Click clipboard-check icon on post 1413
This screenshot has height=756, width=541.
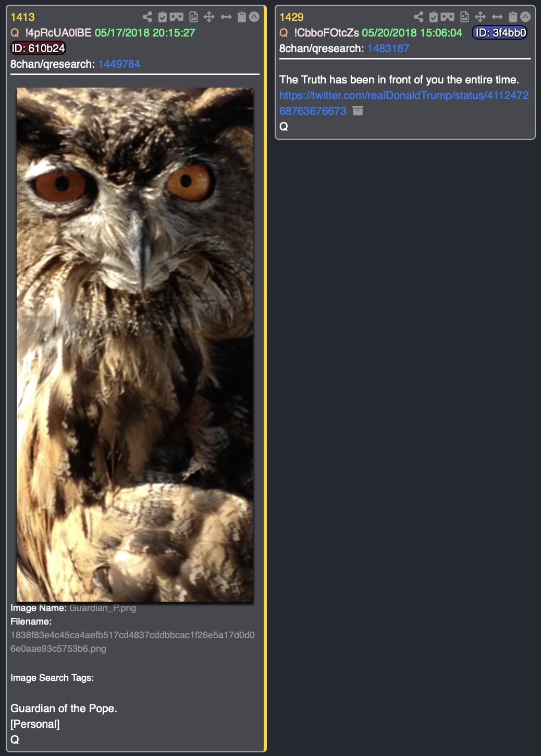click(x=162, y=17)
